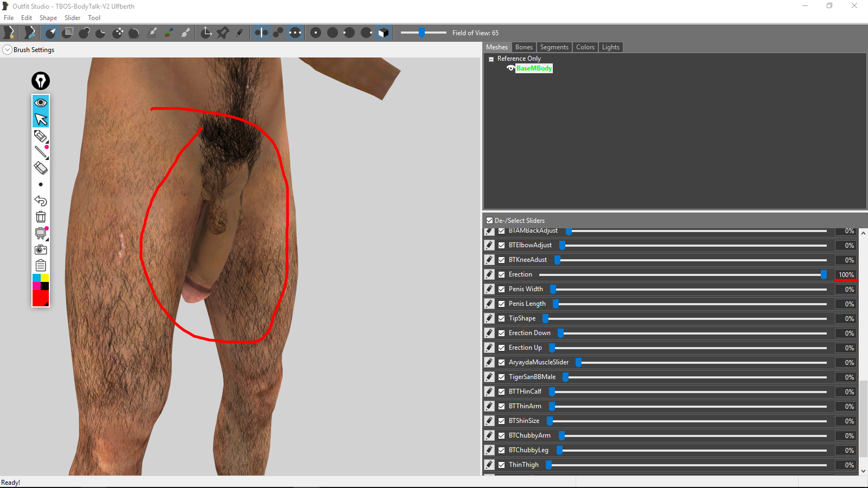Open the File menu
Image resolution: width=868 pixels, height=488 pixels.
[9, 18]
